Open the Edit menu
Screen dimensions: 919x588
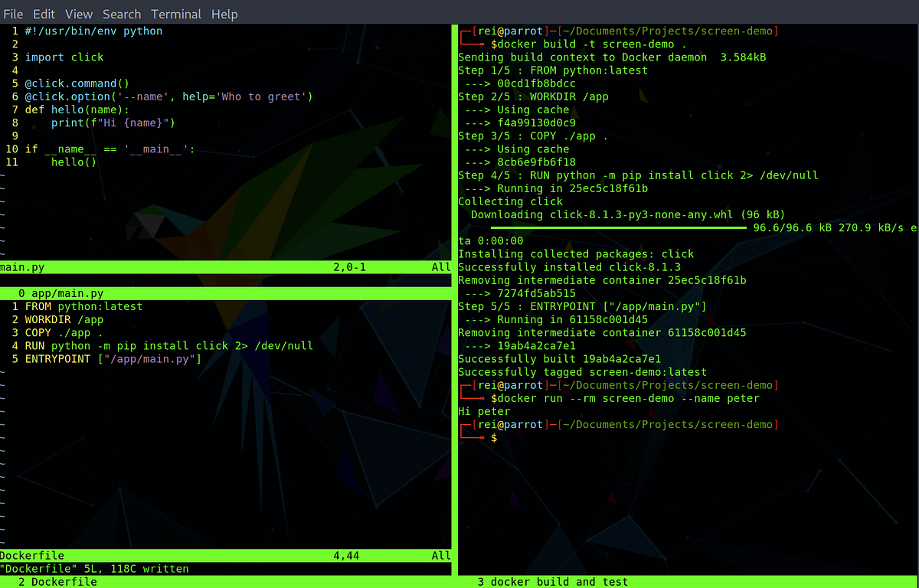[x=44, y=14]
